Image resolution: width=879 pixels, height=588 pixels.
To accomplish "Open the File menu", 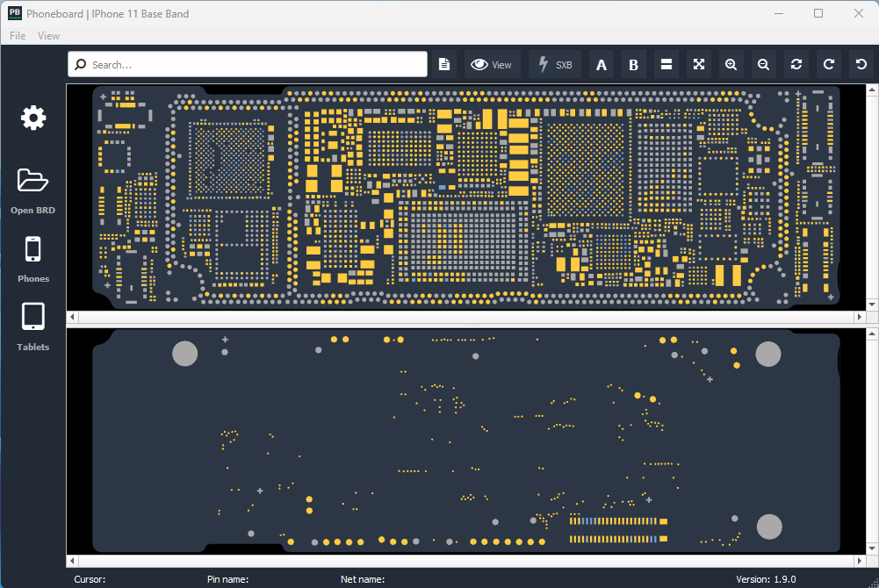I will (17, 35).
